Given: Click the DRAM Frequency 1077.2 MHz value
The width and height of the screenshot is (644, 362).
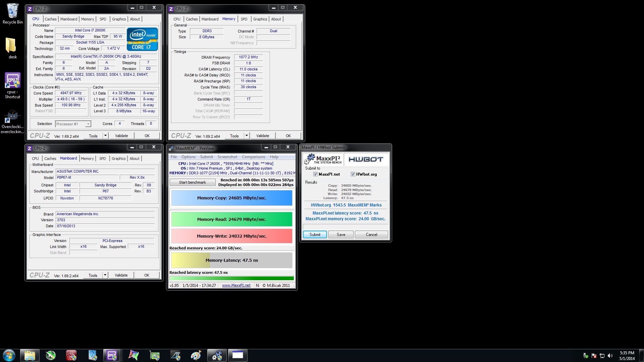Looking at the screenshot, I should [x=248, y=57].
